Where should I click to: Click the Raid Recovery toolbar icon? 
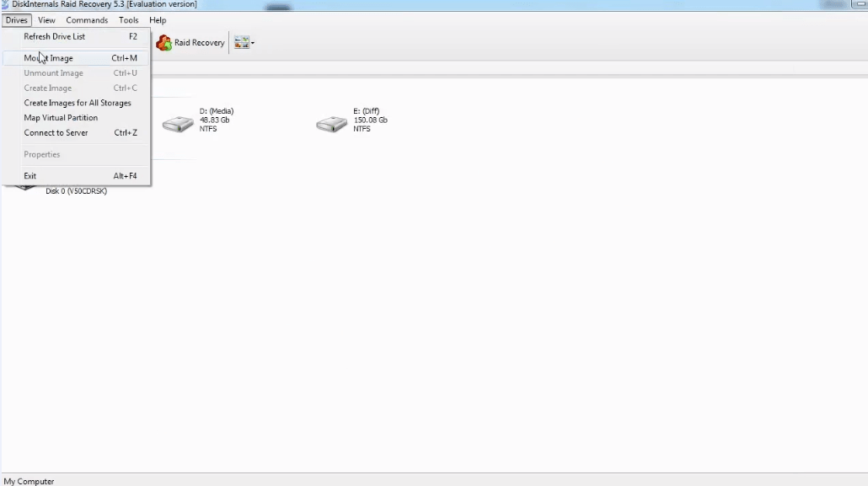tap(164, 43)
